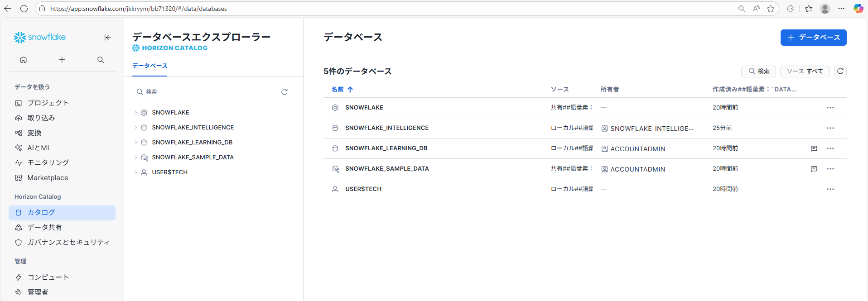Click the blue + データベース button

(813, 38)
